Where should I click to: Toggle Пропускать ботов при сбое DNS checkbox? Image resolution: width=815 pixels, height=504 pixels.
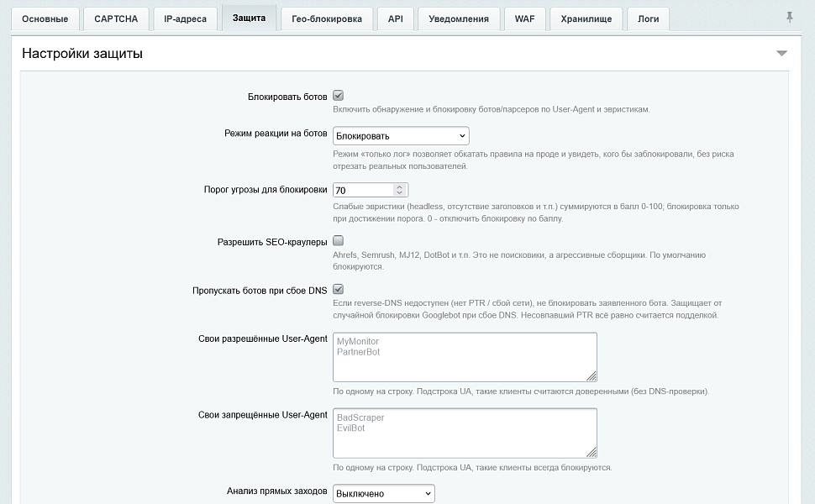tap(338, 290)
